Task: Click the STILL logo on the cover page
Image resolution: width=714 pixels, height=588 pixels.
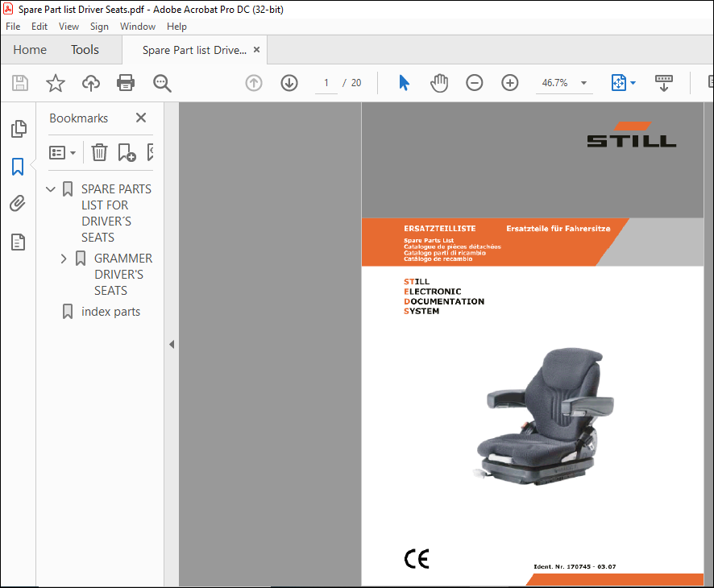Action: (x=632, y=135)
